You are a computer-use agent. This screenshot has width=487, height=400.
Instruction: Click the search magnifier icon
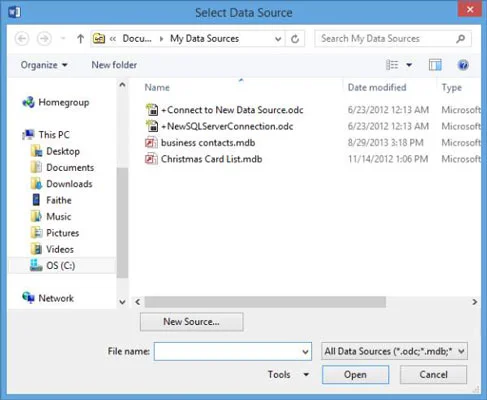(x=461, y=39)
